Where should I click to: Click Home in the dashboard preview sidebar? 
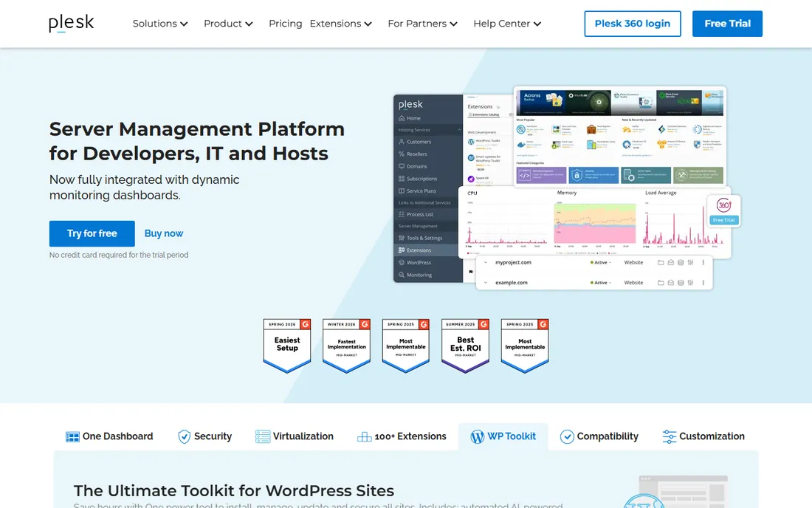[x=409, y=118]
